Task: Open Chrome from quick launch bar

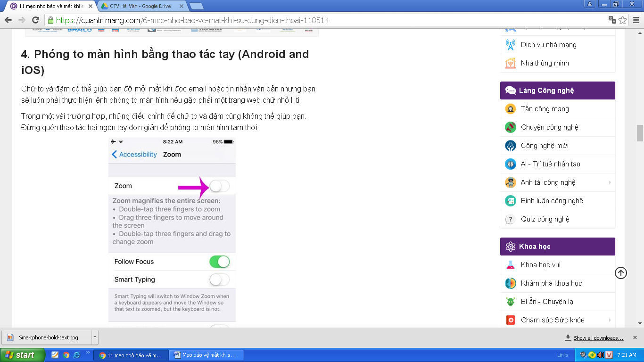Action: 66,355
